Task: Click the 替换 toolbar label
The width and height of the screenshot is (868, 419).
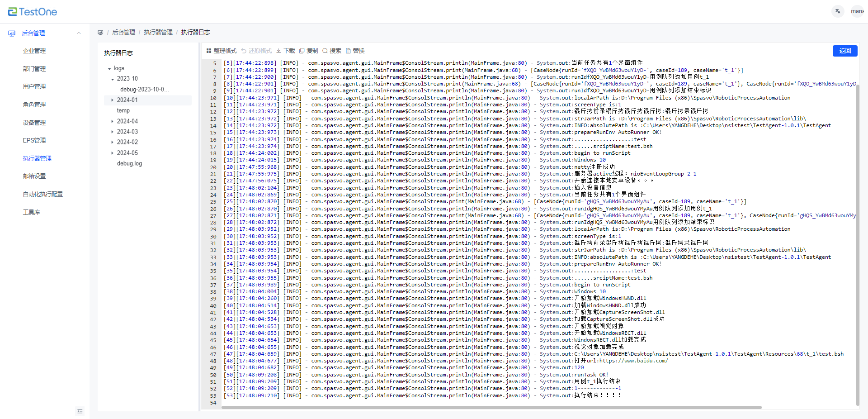Action: (x=359, y=51)
